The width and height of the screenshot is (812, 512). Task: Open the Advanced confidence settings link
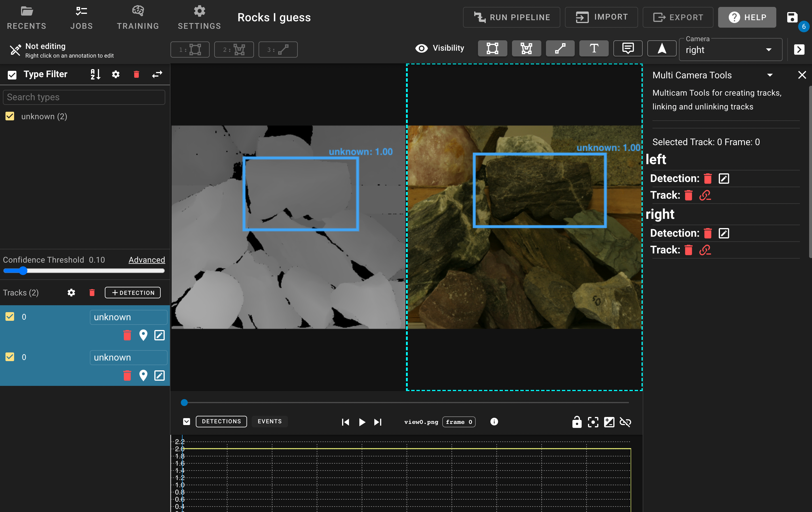147,260
